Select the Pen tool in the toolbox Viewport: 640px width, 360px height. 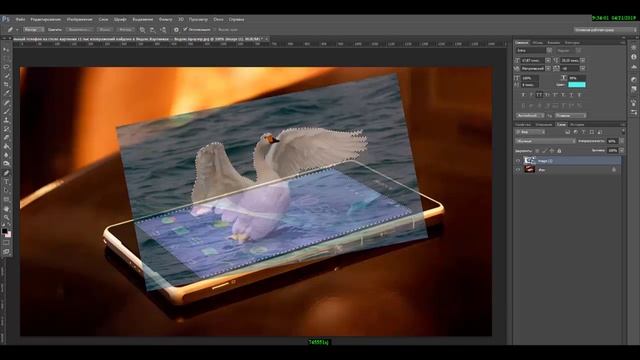click(x=6, y=172)
